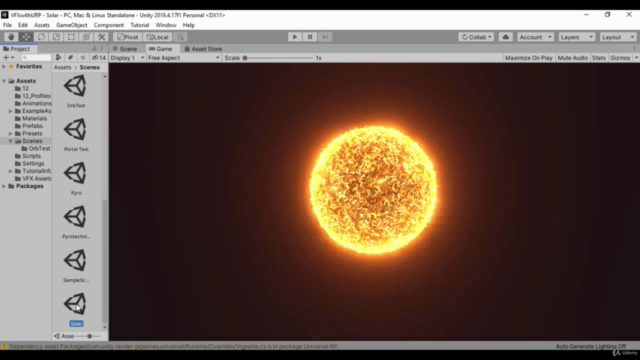Select the Rect Transform tool
This screenshot has height=360, width=640.
click(x=71, y=37)
